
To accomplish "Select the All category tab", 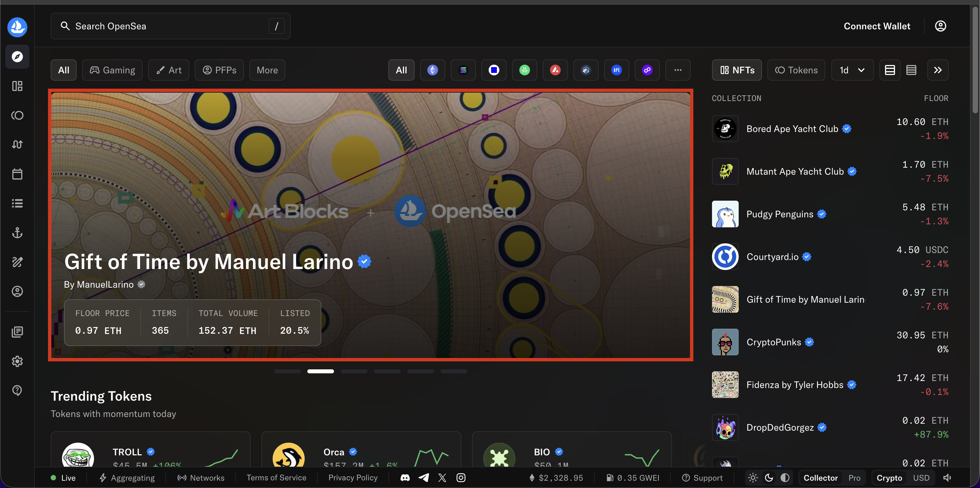I will [64, 70].
